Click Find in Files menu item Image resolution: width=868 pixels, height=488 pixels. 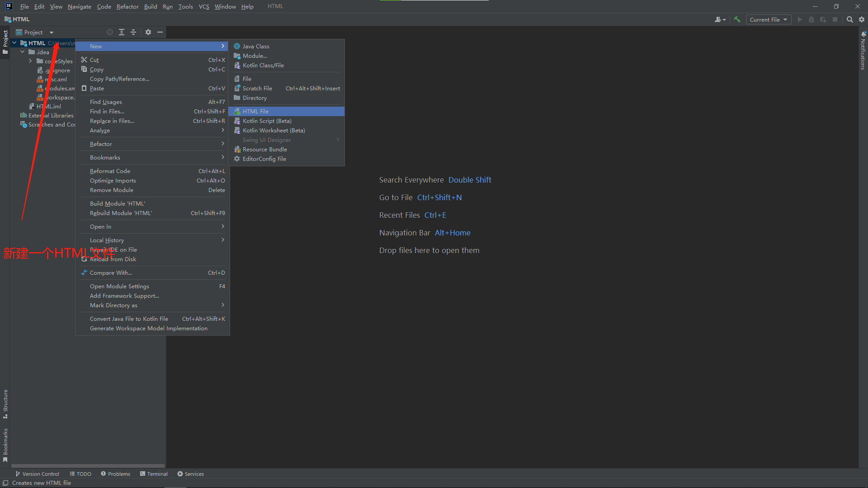(x=107, y=112)
